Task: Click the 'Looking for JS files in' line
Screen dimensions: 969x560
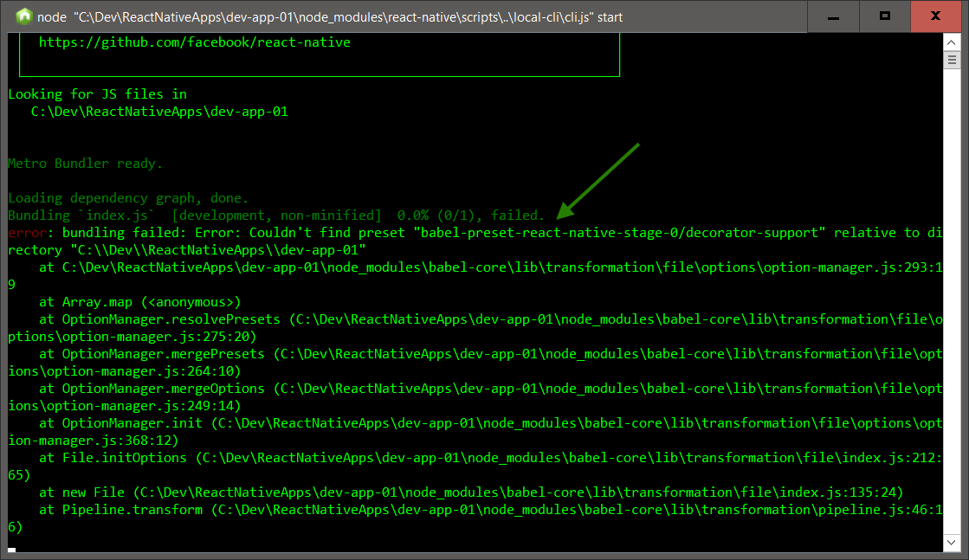Action: click(x=98, y=93)
